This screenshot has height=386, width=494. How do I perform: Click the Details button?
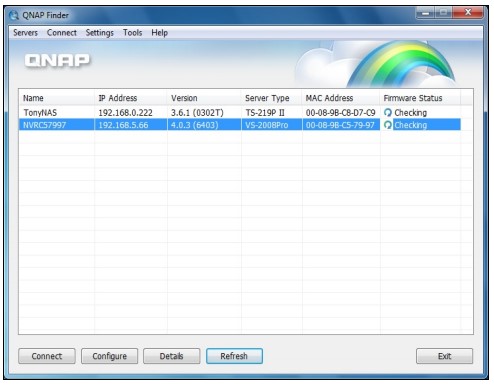[172, 356]
